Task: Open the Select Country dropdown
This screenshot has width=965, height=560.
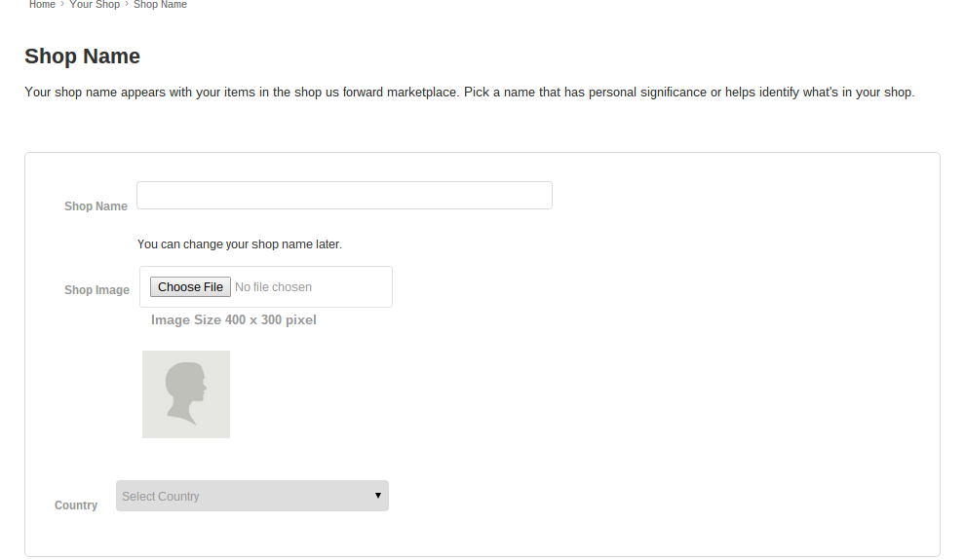Action: (x=251, y=496)
